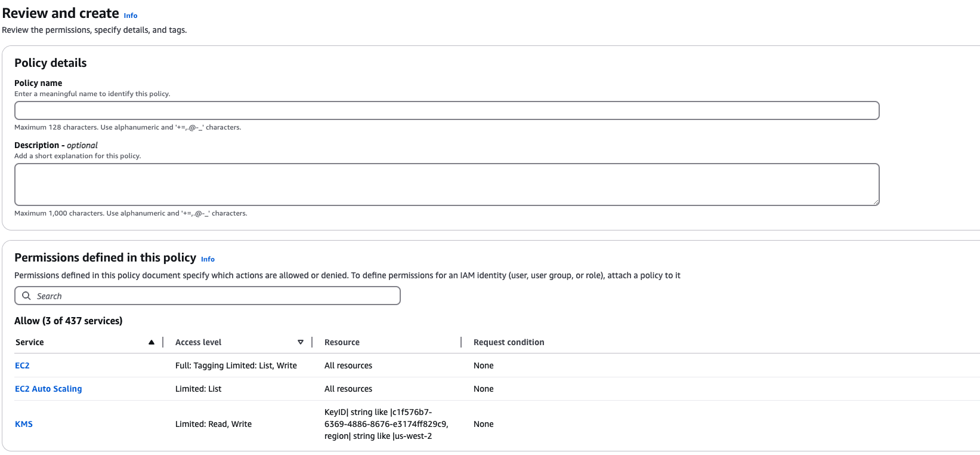Open the EC2 service link
980x455 pixels.
click(x=22, y=365)
